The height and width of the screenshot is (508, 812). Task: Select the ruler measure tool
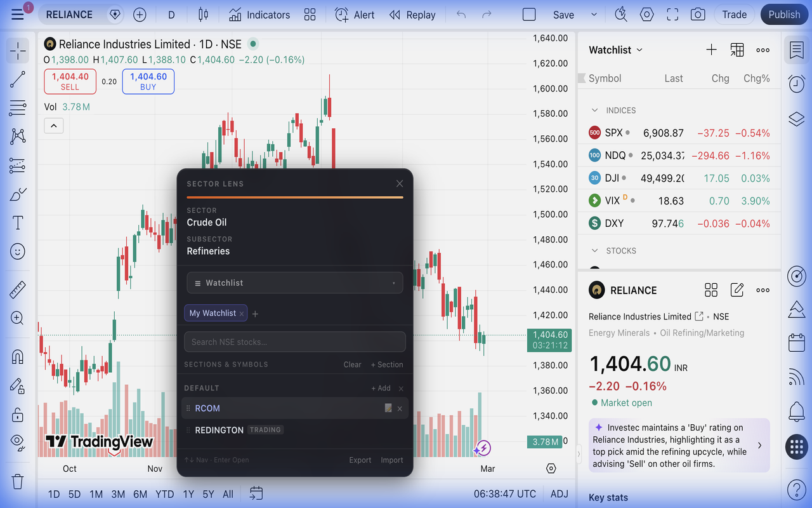coord(18,290)
